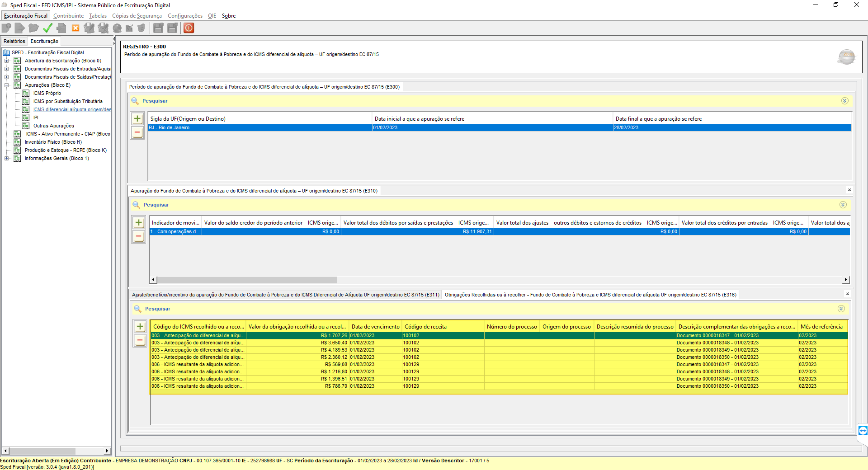
Task: Click magnifier icon in E316 Pesquisar bar
Action: 137,309
